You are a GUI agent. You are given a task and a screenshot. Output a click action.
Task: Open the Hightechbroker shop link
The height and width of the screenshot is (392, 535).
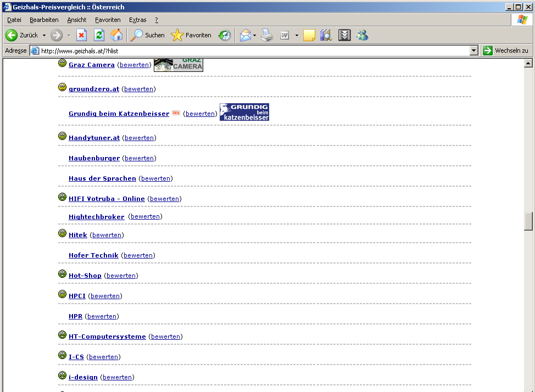pyautogui.click(x=97, y=217)
